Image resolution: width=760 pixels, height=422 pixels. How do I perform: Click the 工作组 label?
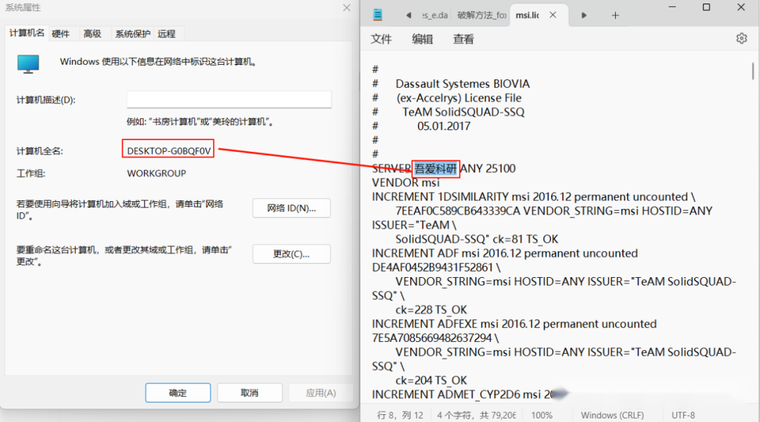point(31,173)
